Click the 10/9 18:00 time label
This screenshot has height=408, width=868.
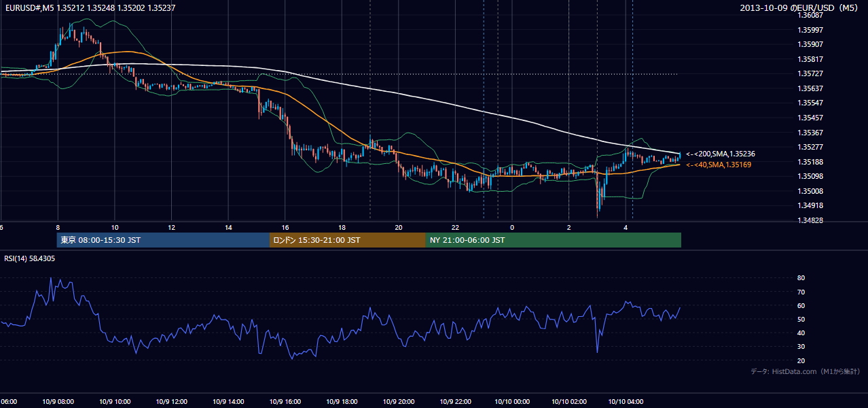[342, 402]
